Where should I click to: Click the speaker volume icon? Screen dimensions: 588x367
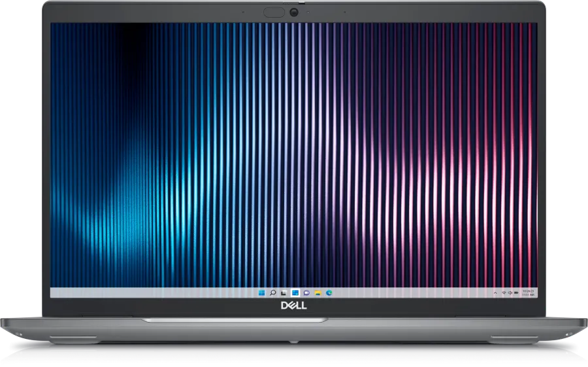pos(510,292)
